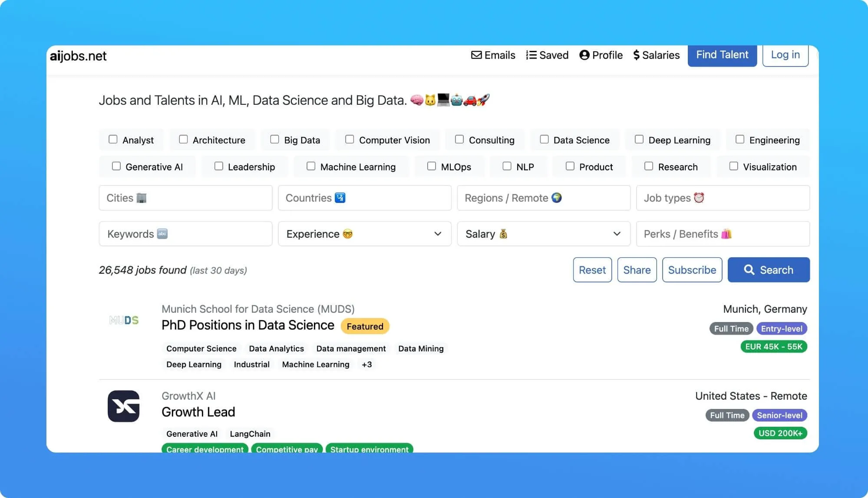Check the Machine Learning filter checkbox

pos(311,166)
